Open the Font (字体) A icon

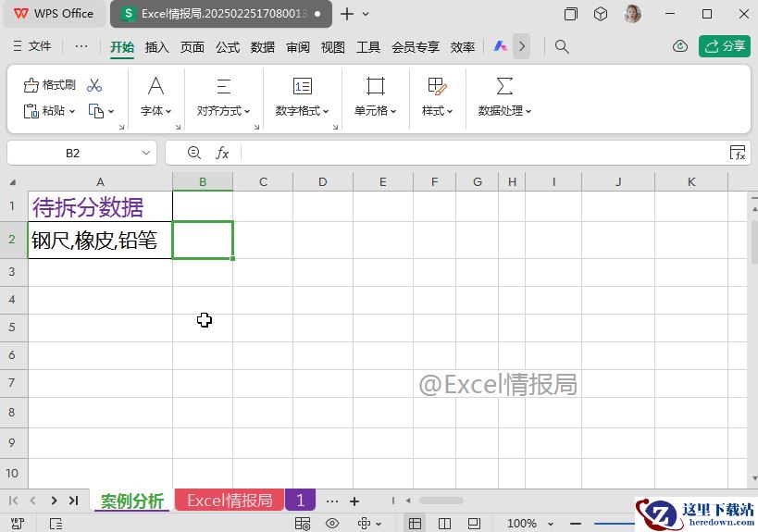155,86
